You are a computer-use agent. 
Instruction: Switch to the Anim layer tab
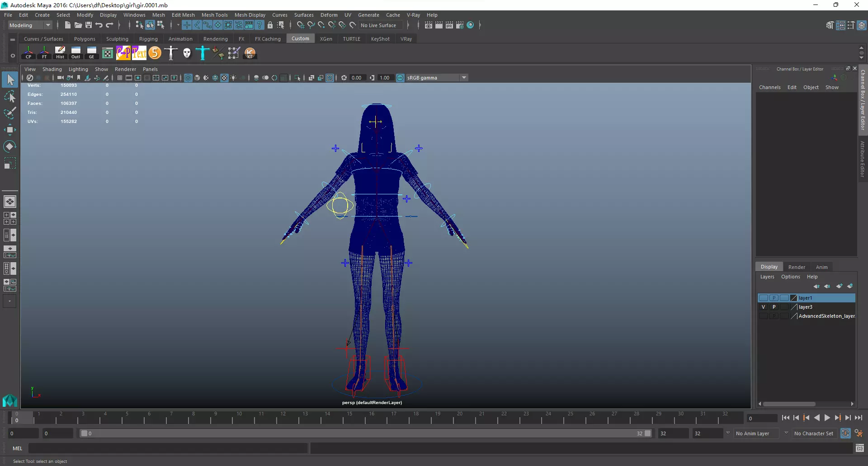822,267
